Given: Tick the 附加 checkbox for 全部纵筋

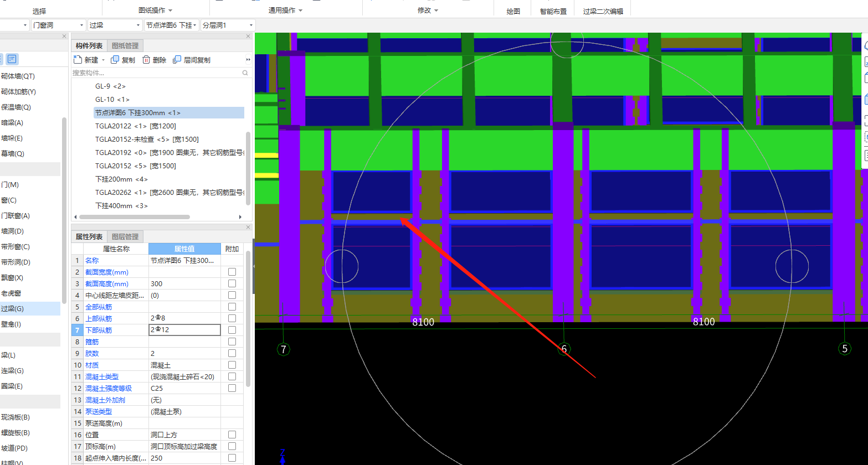Looking at the screenshot, I should pos(232,307).
